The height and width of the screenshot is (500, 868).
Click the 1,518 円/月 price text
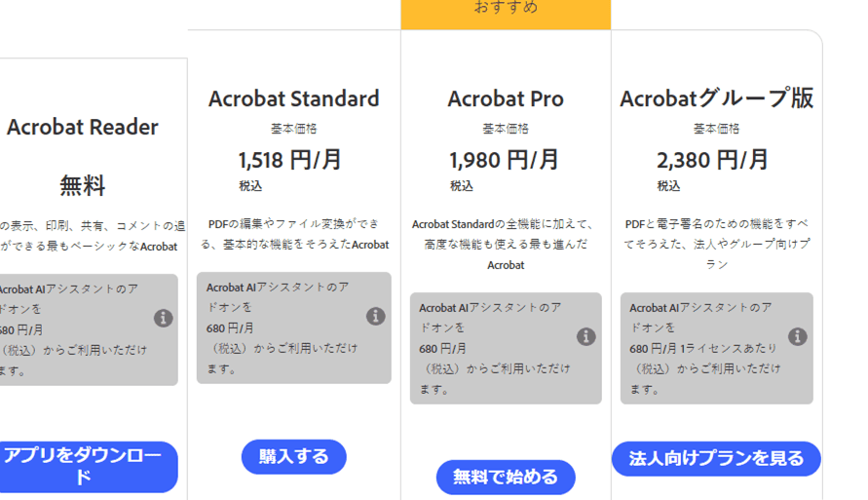(289, 159)
